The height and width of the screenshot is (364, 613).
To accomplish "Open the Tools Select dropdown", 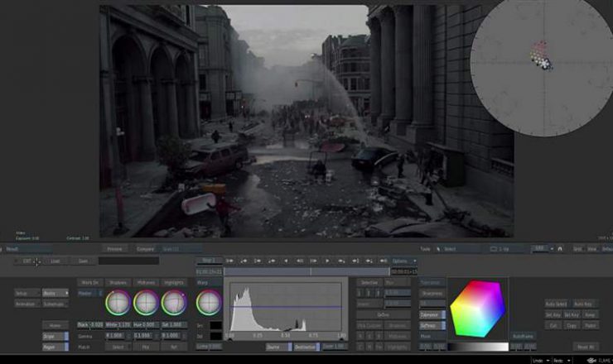I will tap(457, 249).
